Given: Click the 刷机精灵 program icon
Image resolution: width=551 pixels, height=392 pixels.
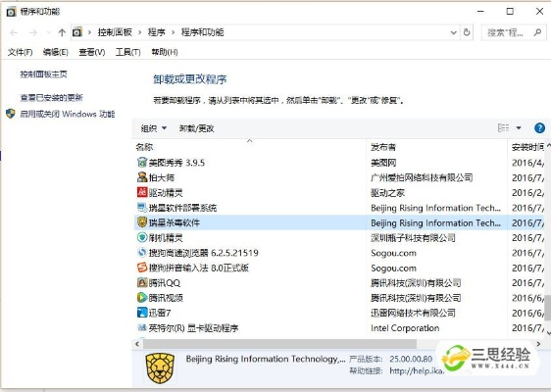Looking at the screenshot, I should (x=142, y=237).
